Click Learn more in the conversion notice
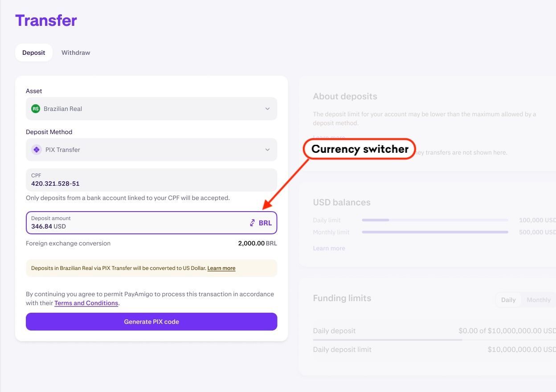 221,268
